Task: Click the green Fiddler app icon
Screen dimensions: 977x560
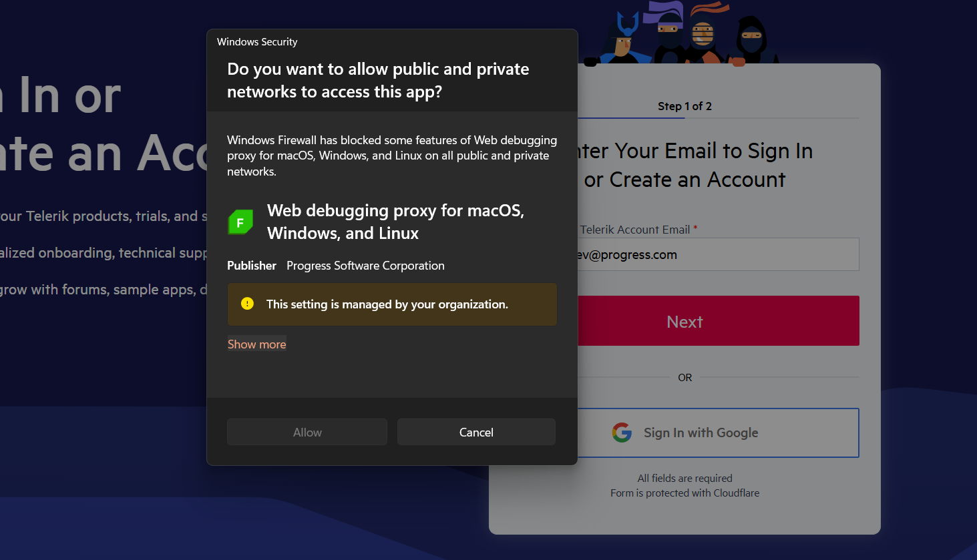Action: pyautogui.click(x=240, y=222)
